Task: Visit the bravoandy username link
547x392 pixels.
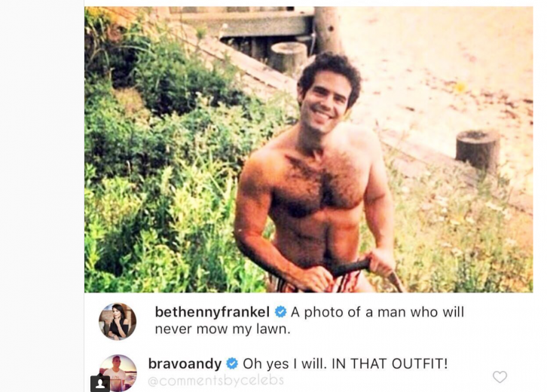Action: click(185, 363)
